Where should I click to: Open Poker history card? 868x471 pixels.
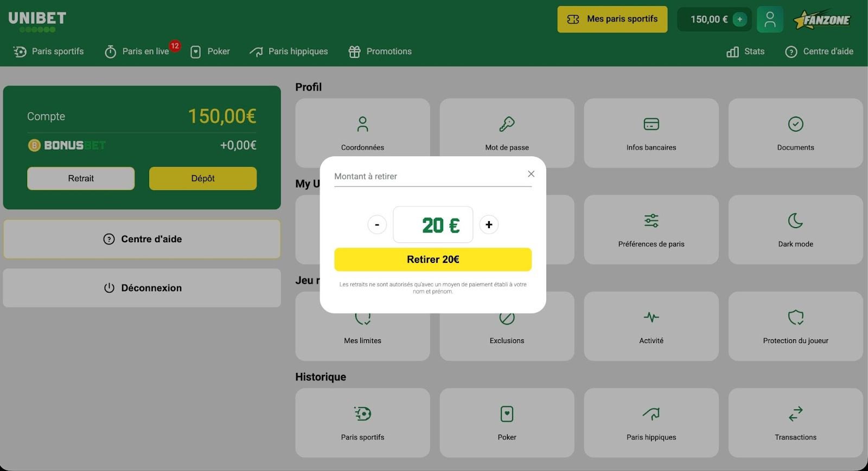click(x=507, y=422)
